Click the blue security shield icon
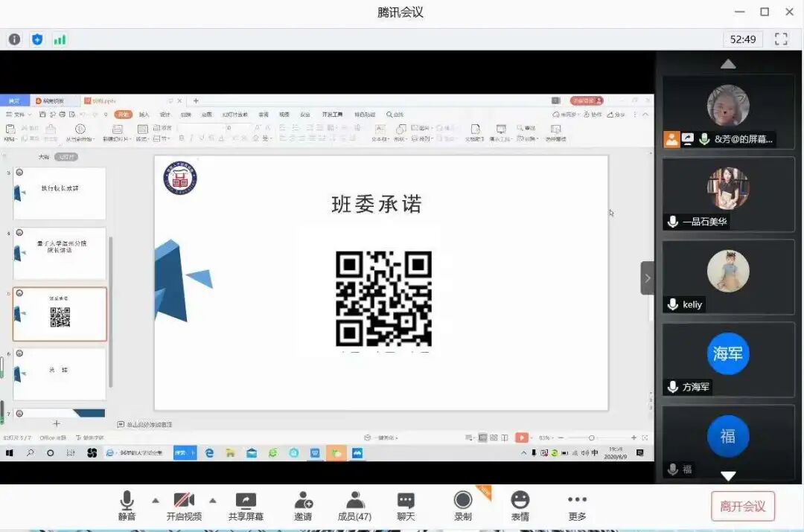Image resolution: width=804 pixels, height=532 pixels. point(37,39)
